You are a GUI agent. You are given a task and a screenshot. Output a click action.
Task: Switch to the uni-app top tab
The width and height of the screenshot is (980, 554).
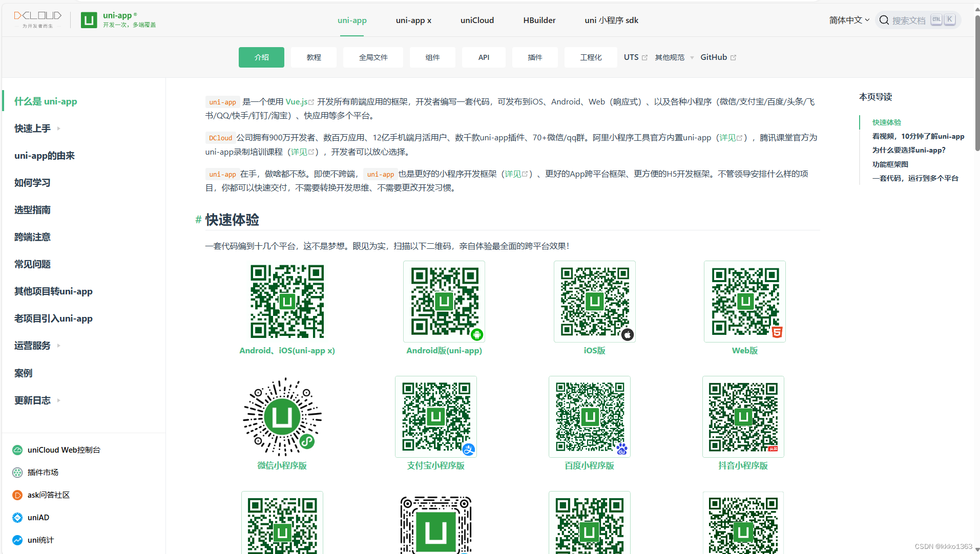tap(352, 20)
